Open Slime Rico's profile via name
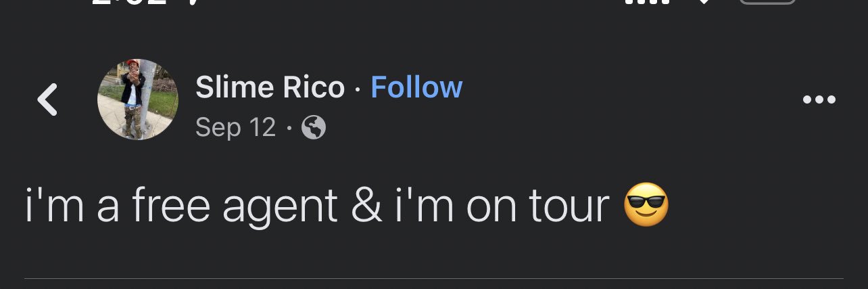Screen dimensions: 868x289 pos(270,87)
